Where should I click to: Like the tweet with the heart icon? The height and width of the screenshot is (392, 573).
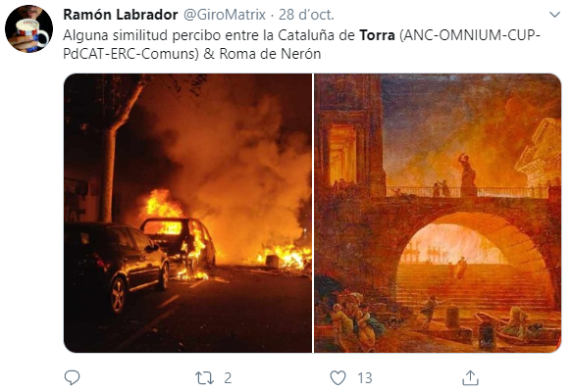338,377
